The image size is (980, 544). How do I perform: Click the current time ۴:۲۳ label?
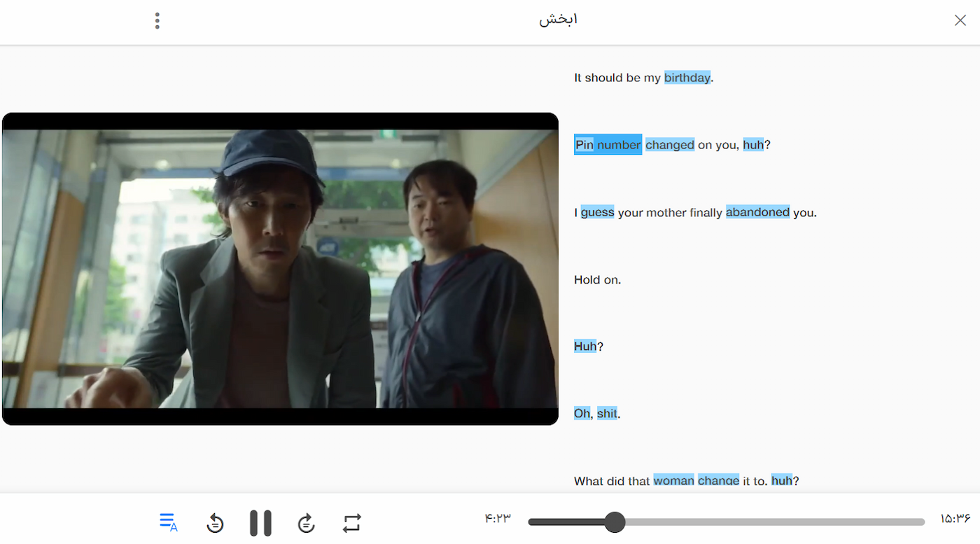(498, 519)
